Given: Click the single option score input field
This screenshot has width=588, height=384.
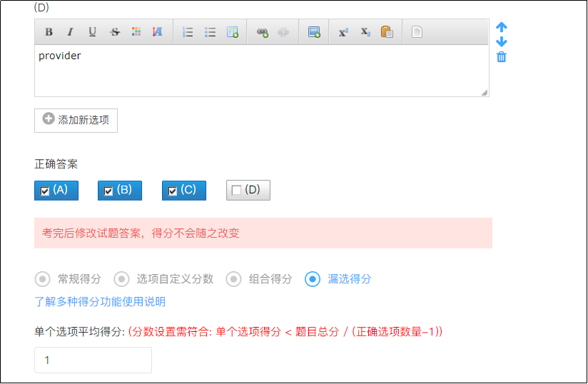Looking at the screenshot, I should (93, 360).
